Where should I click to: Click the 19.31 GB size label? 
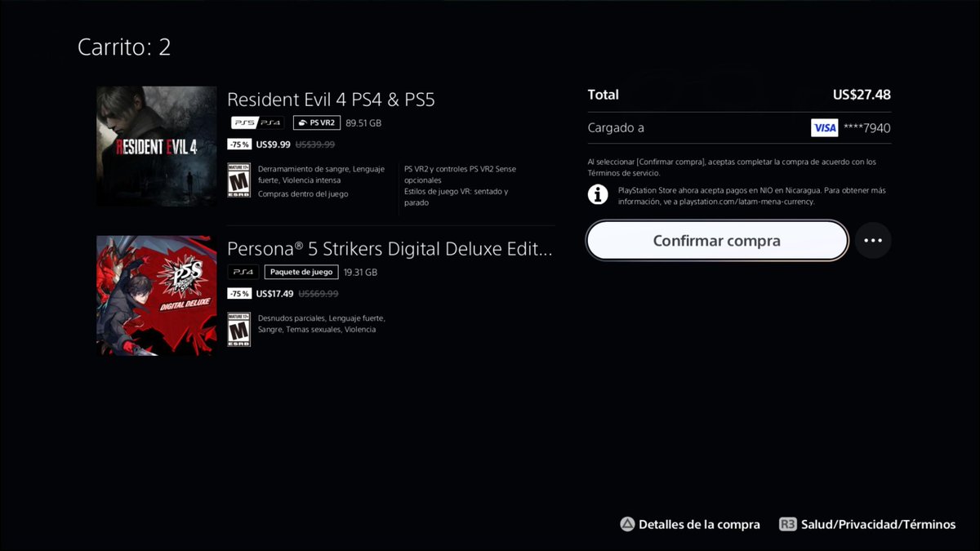point(360,272)
